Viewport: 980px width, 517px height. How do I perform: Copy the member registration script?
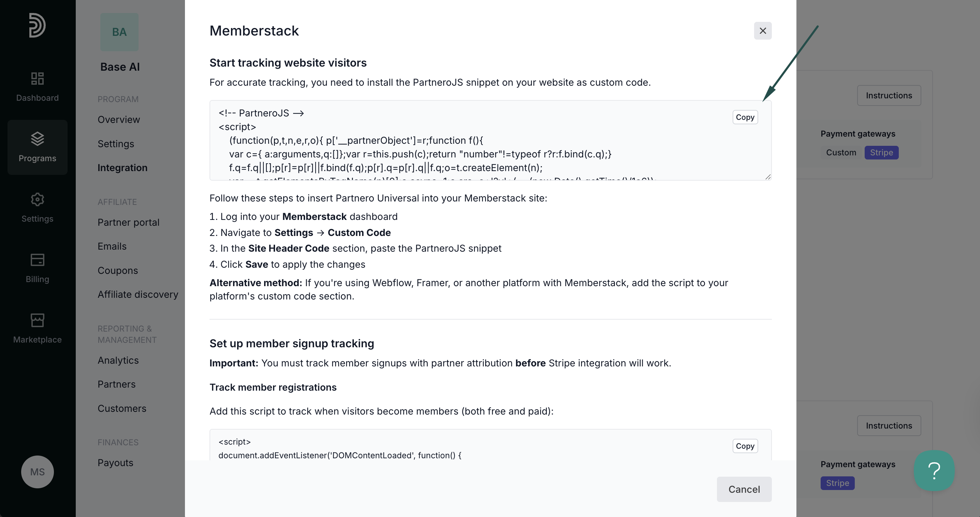(745, 446)
